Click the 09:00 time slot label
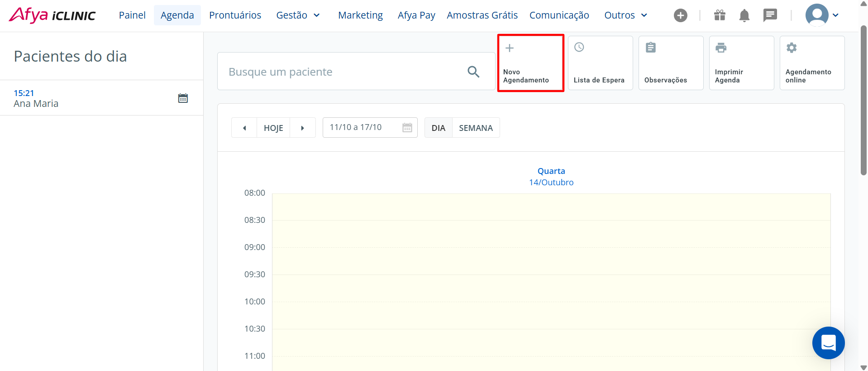868x371 pixels. 255,247
